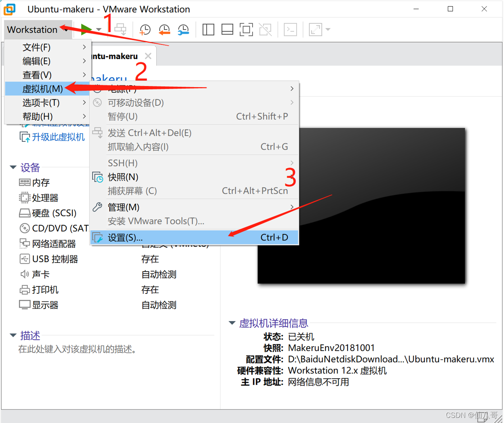Click the 已关机 state value
The width and height of the screenshot is (504, 423).
[301, 337]
